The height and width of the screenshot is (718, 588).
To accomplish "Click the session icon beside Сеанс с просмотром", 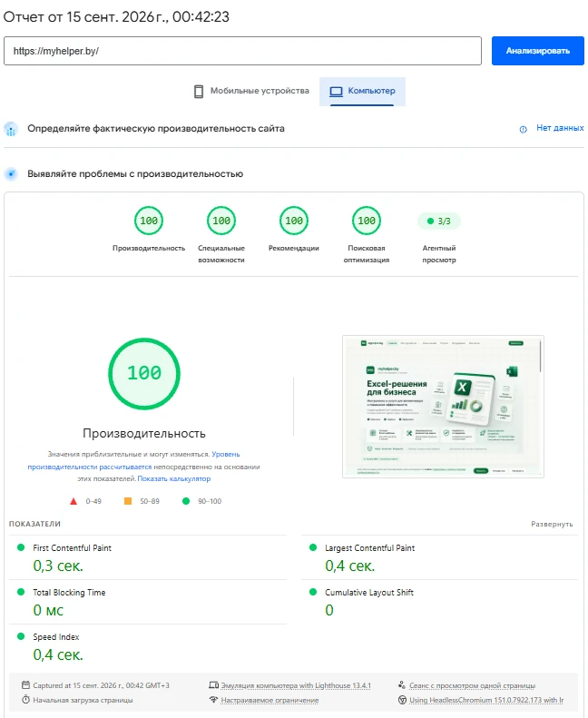I will (402, 685).
